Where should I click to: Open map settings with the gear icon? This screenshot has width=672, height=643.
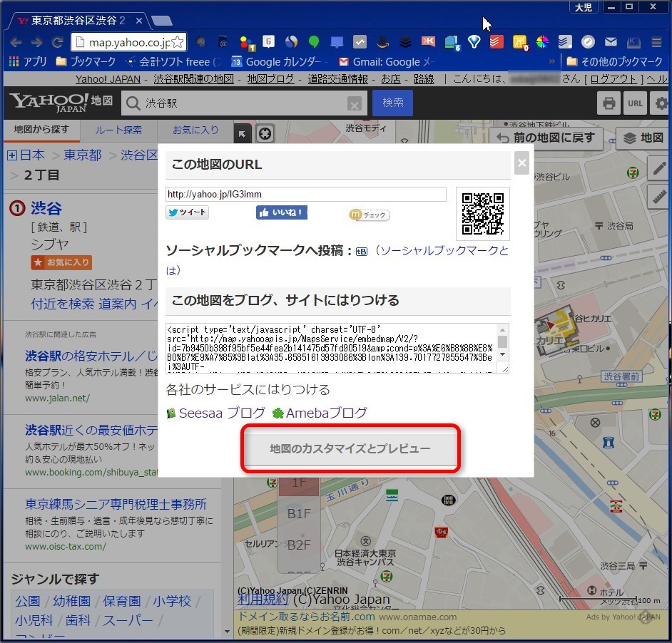[x=661, y=103]
